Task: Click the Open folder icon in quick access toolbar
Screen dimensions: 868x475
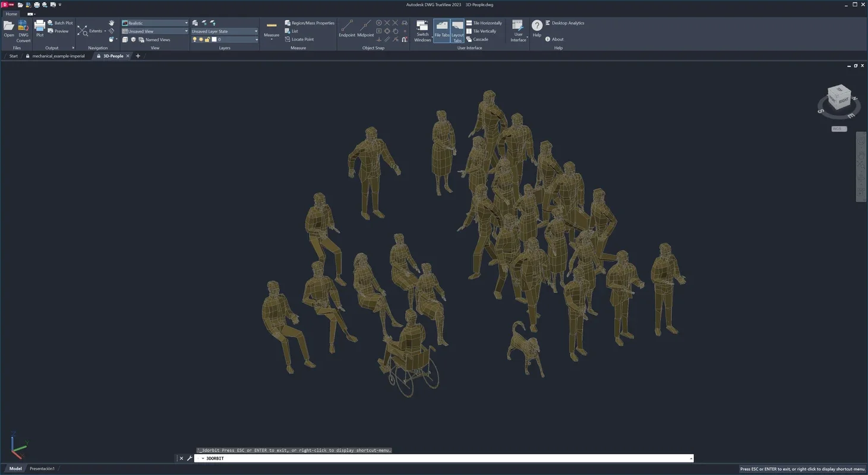Action: pos(20,5)
